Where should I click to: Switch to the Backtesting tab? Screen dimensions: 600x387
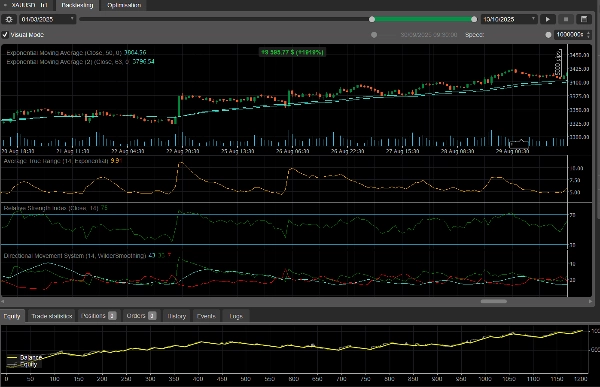coord(77,5)
